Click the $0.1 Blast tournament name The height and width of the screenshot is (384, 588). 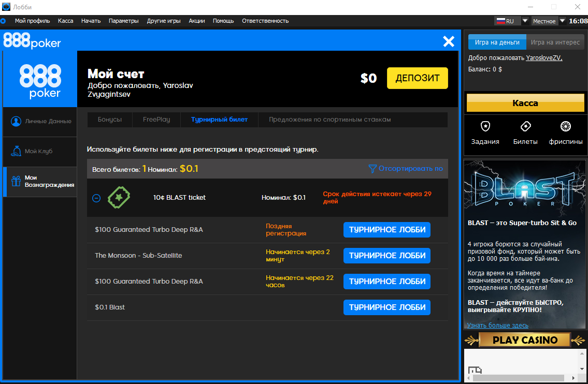point(110,307)
